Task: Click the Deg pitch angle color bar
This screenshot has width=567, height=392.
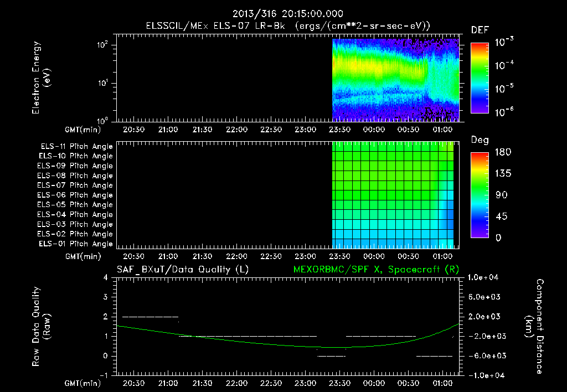Action: (480, 195)
